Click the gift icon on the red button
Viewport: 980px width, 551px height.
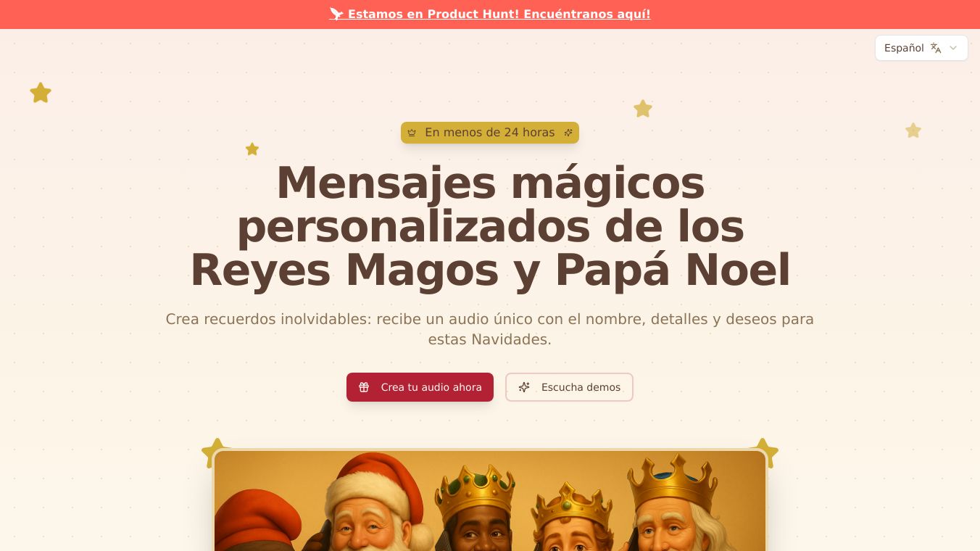(x=364, y=387)
